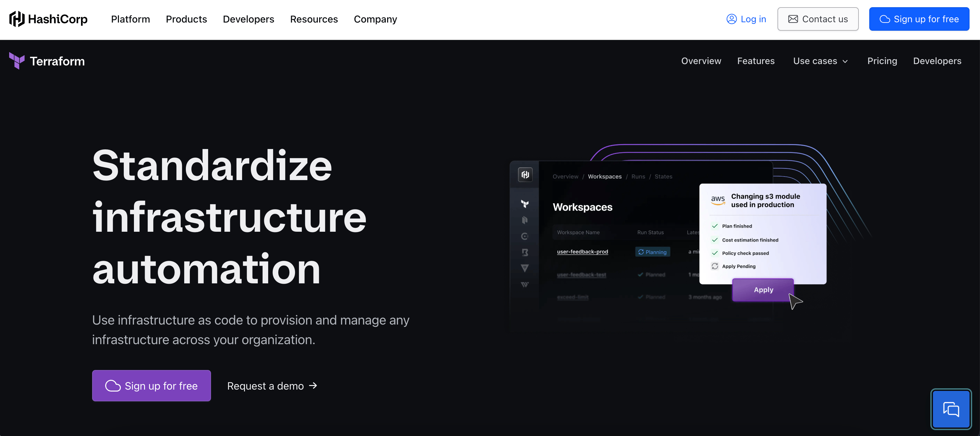The width and height of the screenshot is (980, 436).
Task: Click States breadcrumb in mockup
Action: click(x=663, y=176)
